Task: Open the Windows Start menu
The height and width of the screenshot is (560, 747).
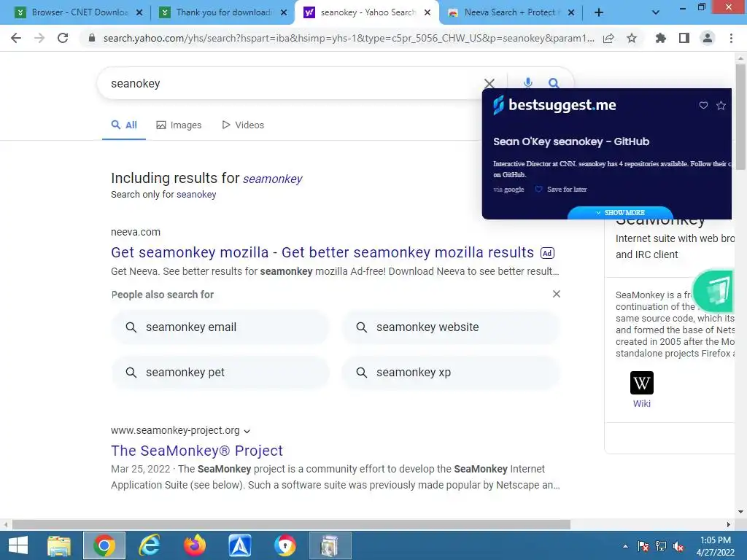Action: point(18,545)
